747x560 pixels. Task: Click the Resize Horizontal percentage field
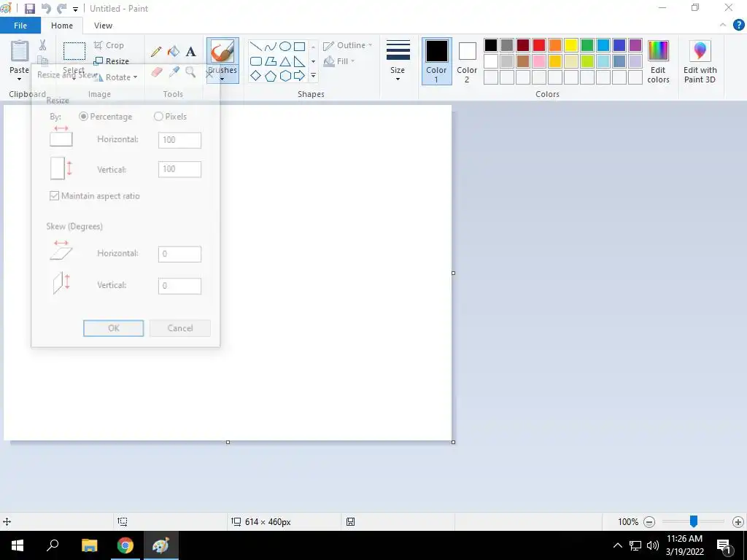coord(179,140)
